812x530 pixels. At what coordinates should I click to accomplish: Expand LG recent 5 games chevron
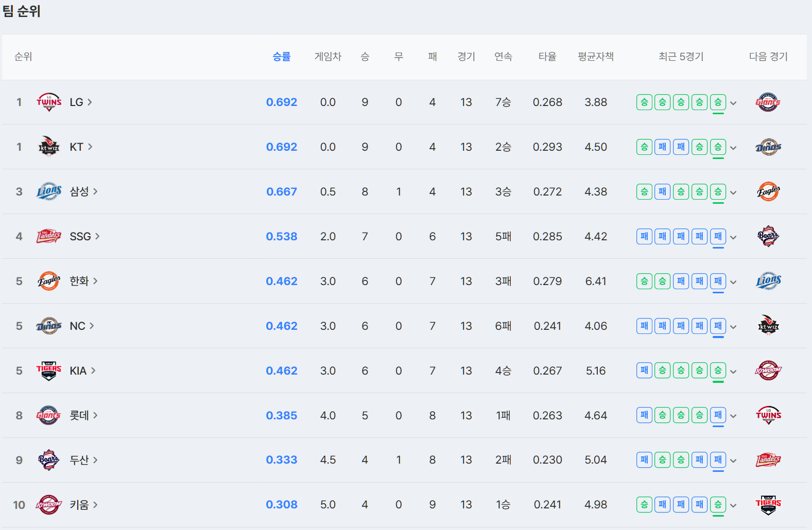[x=733, y=103]
